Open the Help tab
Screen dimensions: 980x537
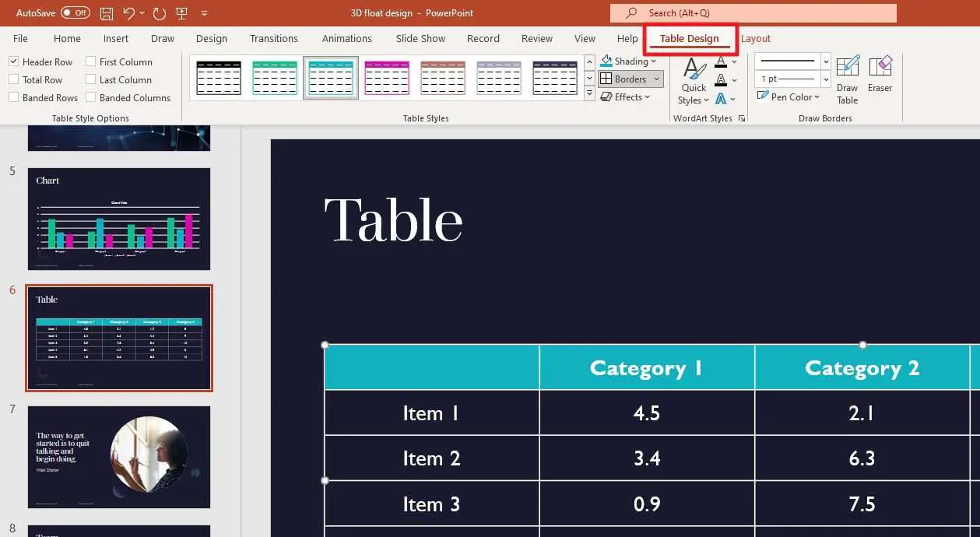(x=627, y=38)
